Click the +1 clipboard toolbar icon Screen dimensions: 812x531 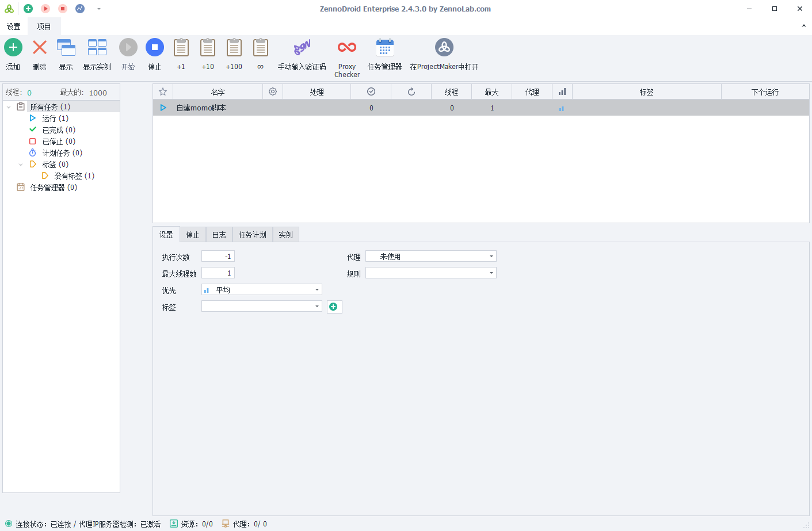tap(181, 47)
